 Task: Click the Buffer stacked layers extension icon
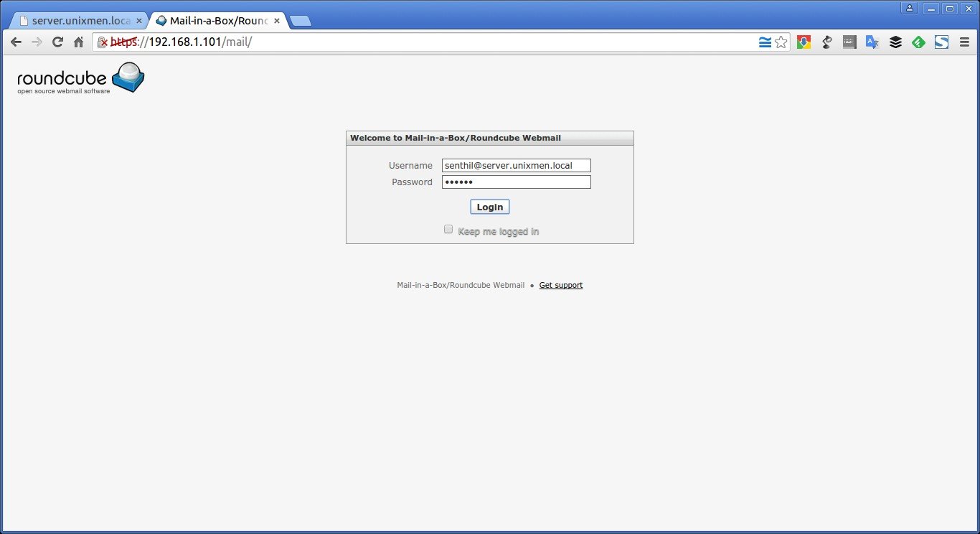point(895,42)
